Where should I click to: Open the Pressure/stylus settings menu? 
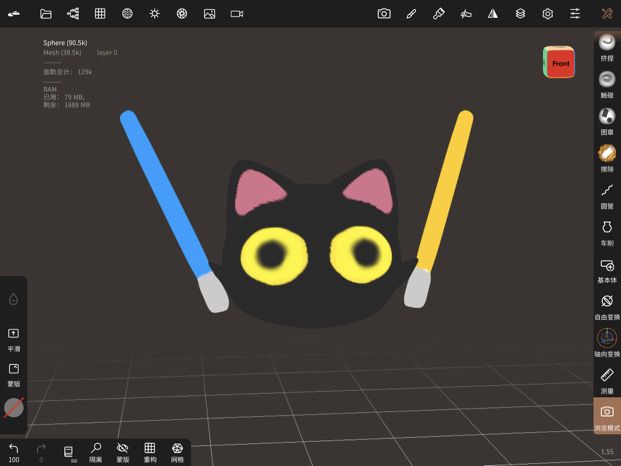pyautogui.click(x=466, y=14)
